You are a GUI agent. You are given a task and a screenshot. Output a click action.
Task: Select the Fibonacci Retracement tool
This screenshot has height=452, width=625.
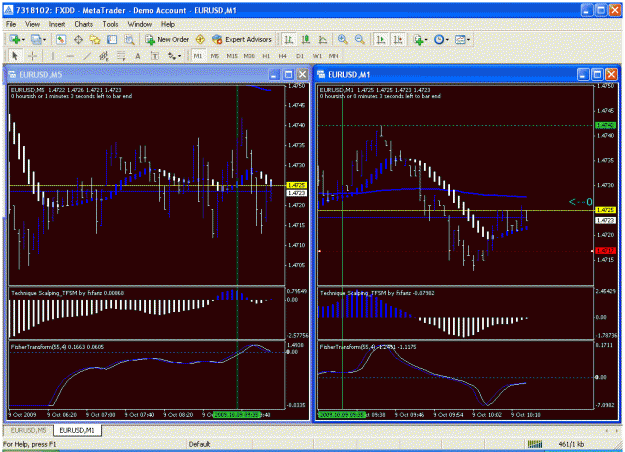coord(121,56)
